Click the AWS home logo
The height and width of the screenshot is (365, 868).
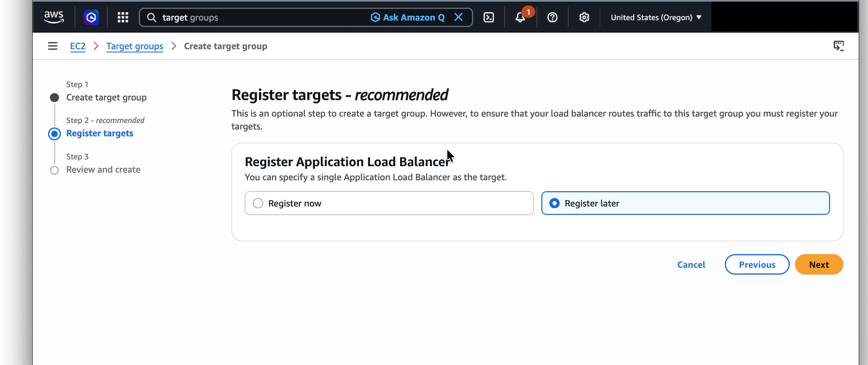click(x=54, y=17)
